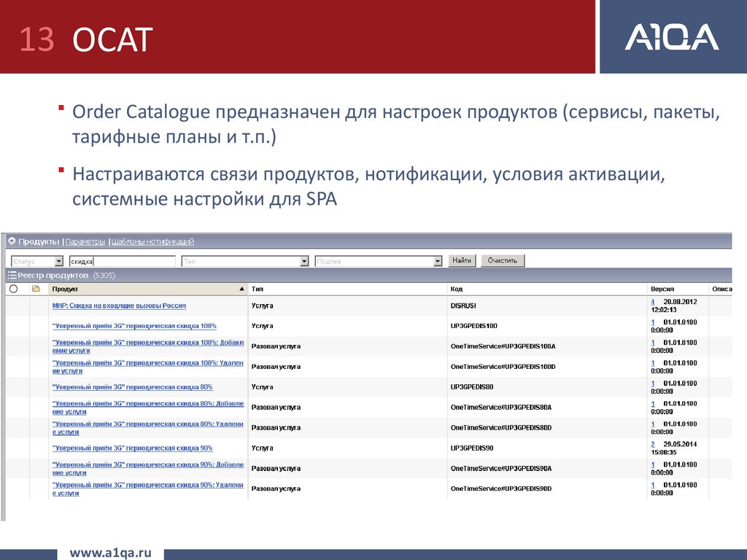Screen dimensions: 747x560
Task: Click code cell DISRUSI
Action: 463,306
